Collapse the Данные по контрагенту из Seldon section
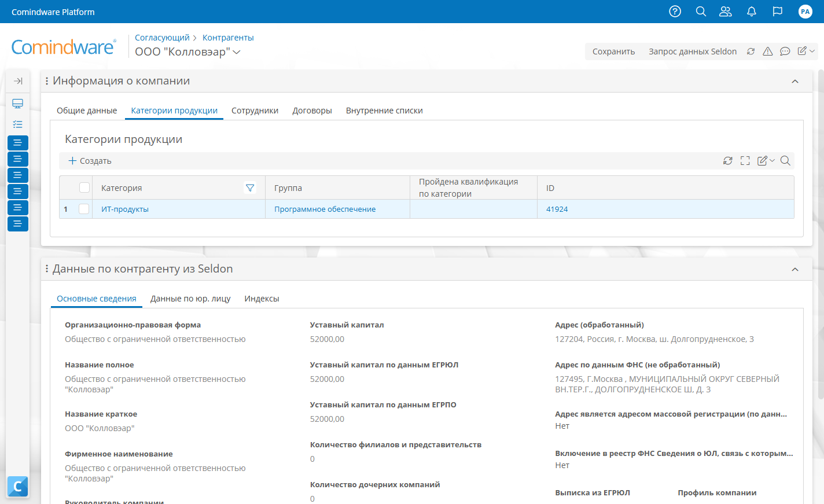 pyautogui.click(x=795, y=270)
